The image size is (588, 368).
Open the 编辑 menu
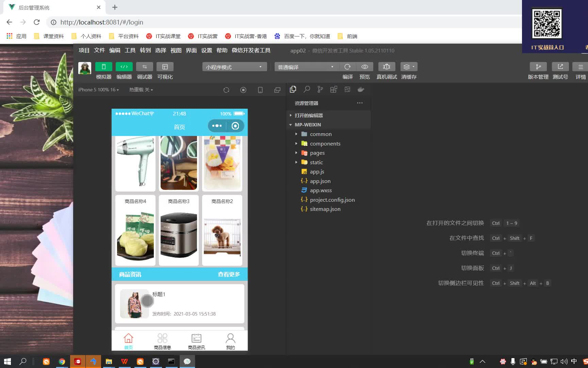(x=115, y=50)
